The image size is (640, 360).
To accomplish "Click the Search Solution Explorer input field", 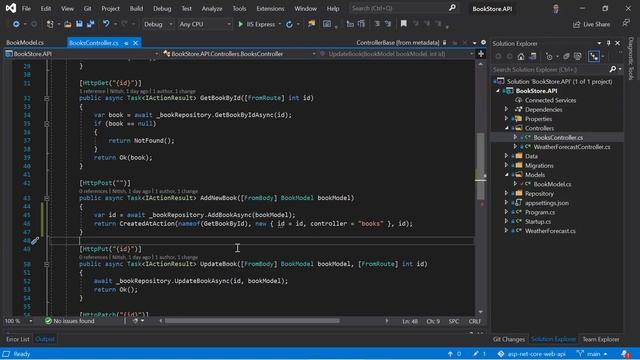I will [549, 69].
